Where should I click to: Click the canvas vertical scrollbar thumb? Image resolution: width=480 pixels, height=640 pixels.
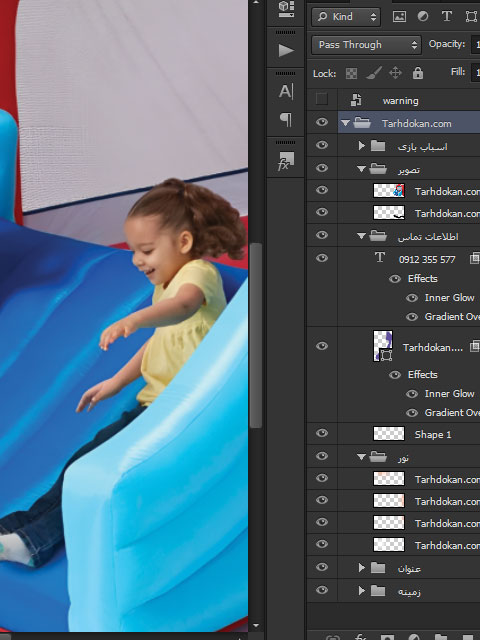pos(256,335)
